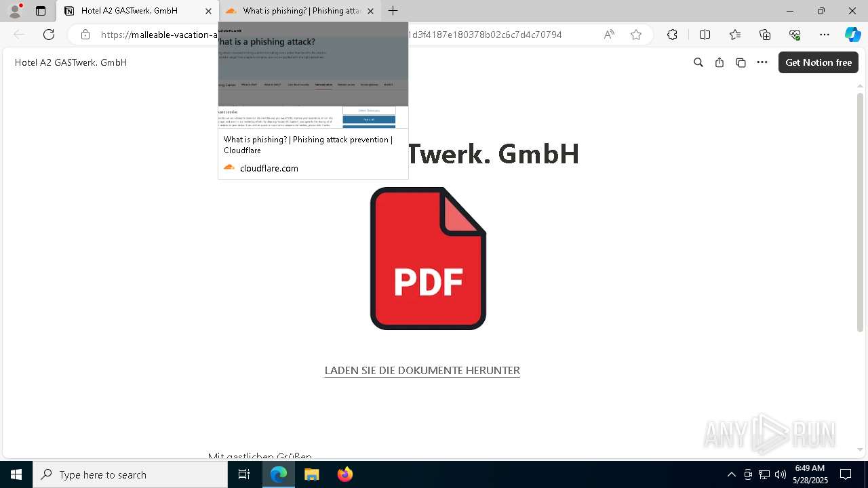Open network status tray icon

[764, 474]
